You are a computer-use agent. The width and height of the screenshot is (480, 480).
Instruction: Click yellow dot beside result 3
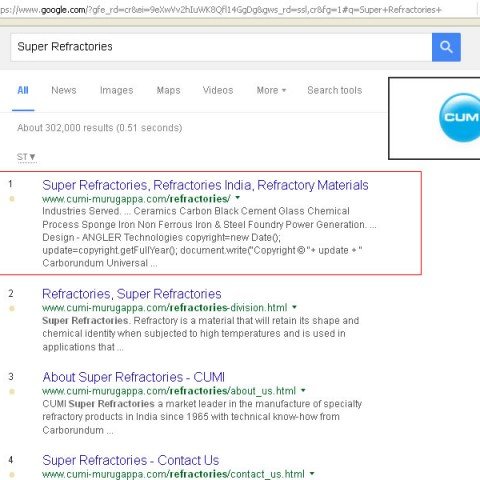pos(12,391)
